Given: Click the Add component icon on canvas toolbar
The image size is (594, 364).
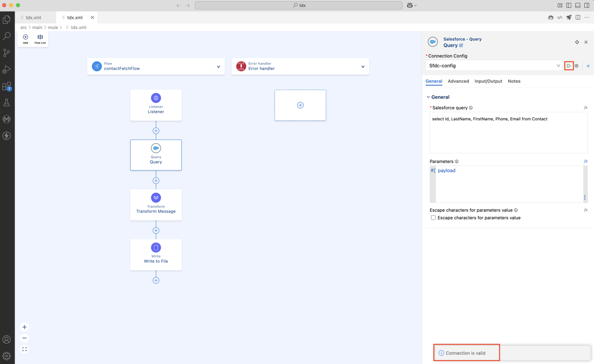Looking at the screenshot, I should tap(26, 39).
